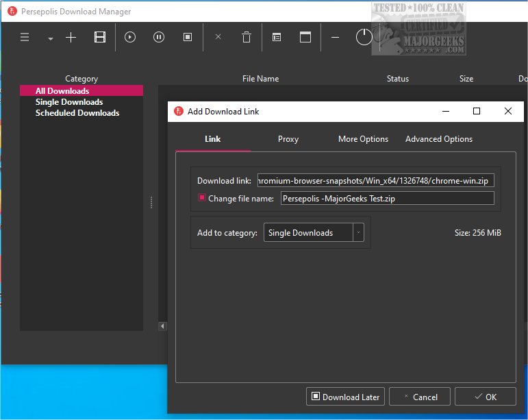Open the More Options tab
This screenshot has width=528, height=420.
[x=363, y=139]
